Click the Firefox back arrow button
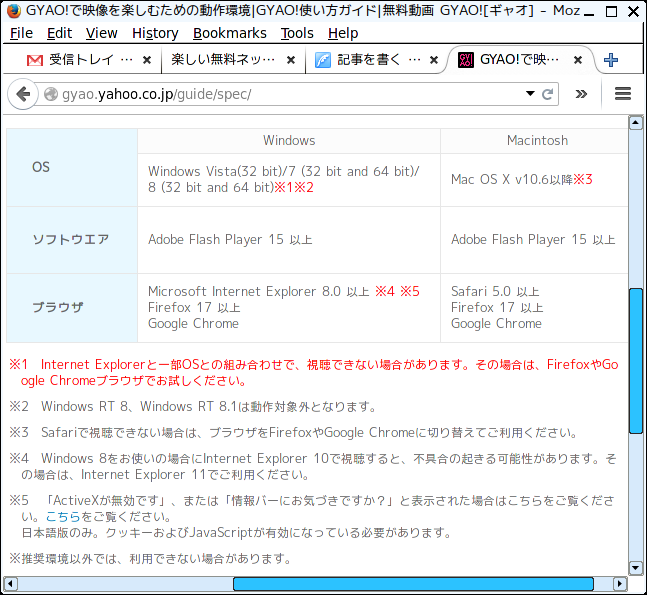The width and height of the screenshot is (647, 595). coord(23,94)
